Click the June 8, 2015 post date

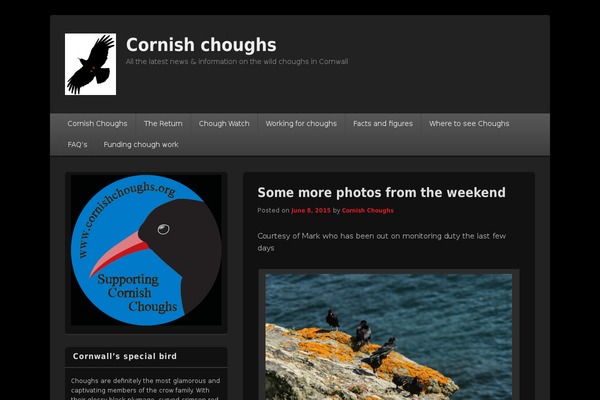point(311,211)
